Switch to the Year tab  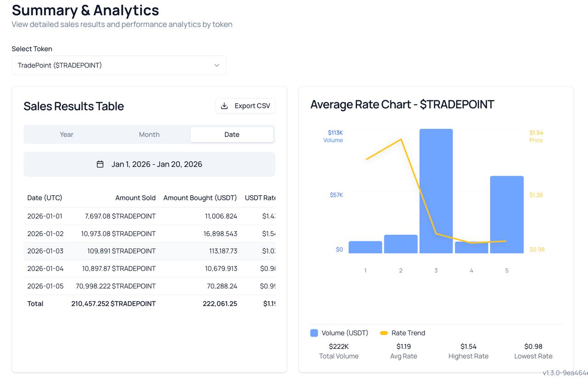pos(66,134)
